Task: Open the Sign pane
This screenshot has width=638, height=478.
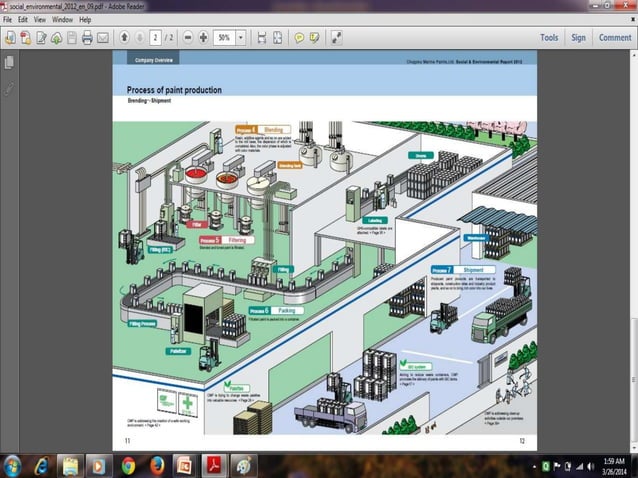Action: (x=578, y=38)
